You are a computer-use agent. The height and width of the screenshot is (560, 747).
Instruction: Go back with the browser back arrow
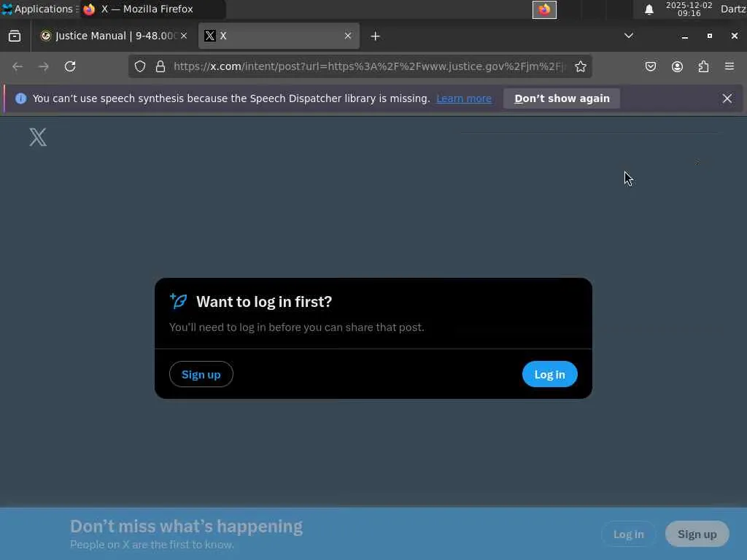tap(18, 66)
